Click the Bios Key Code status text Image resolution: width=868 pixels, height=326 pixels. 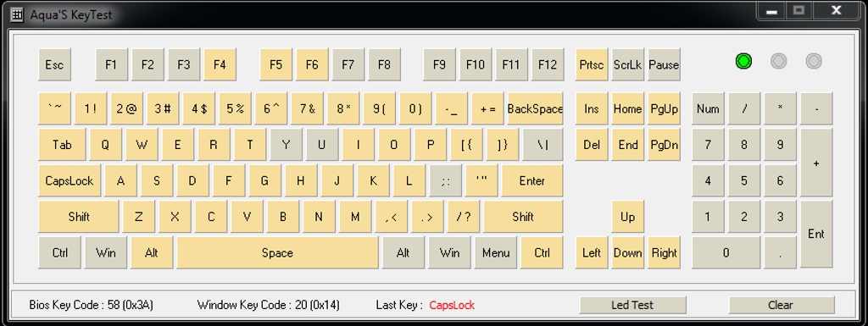pos(92,305)
